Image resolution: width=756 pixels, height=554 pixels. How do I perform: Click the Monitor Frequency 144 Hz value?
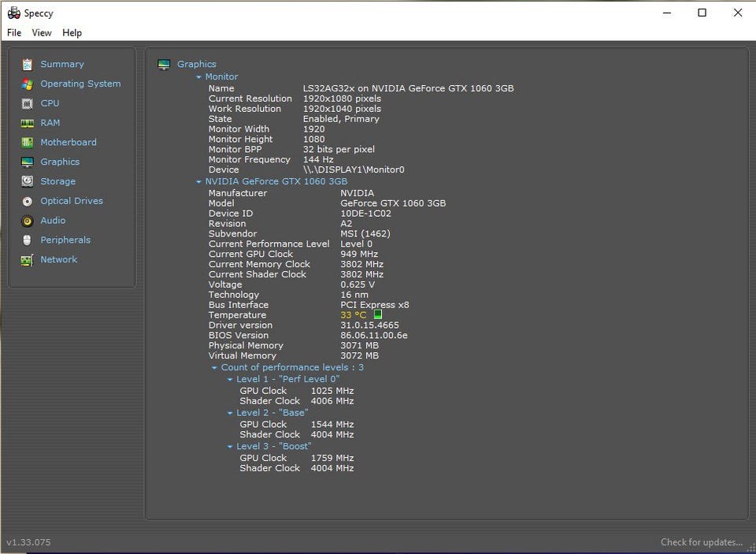pyautogui.click(x=318, y=159)
